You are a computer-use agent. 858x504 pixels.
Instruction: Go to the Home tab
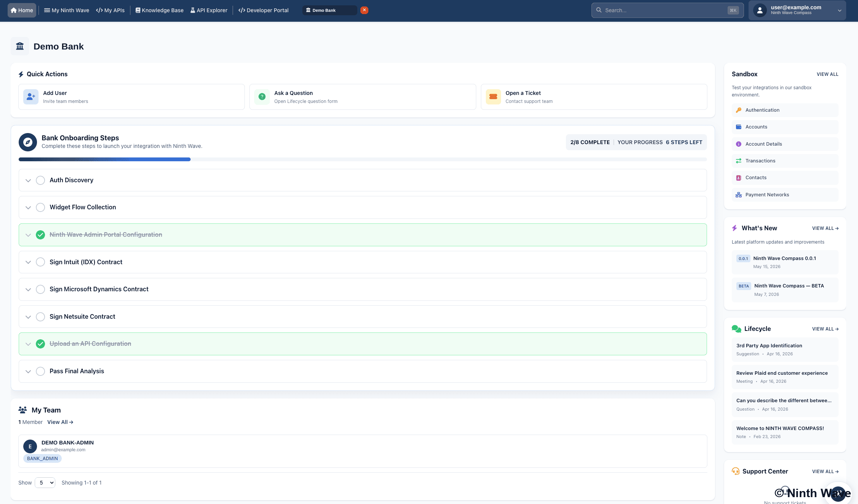[22, 10]
